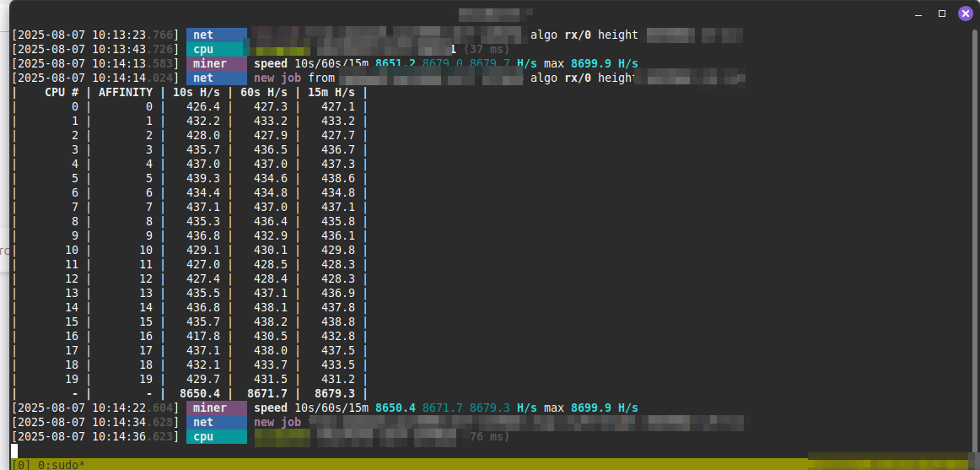Click the 15m value 438.6 for CPU 5
The image size is (980, 470).
338,179
